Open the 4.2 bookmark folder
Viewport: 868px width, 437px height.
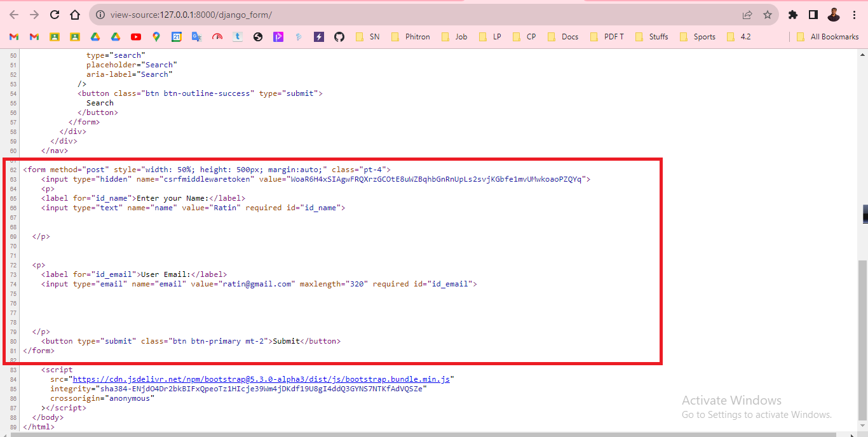[x=738, y=37]
